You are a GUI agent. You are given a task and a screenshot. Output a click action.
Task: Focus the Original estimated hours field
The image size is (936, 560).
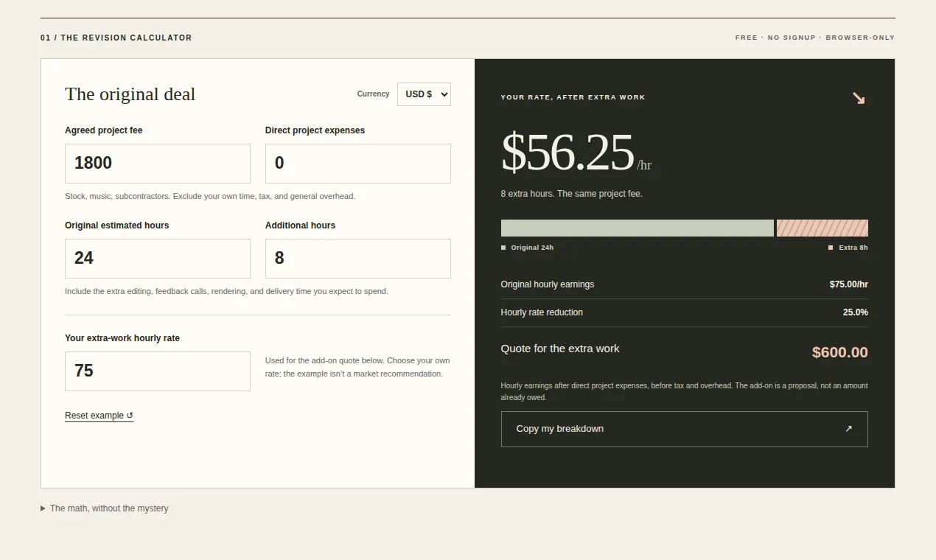point(158,259)
